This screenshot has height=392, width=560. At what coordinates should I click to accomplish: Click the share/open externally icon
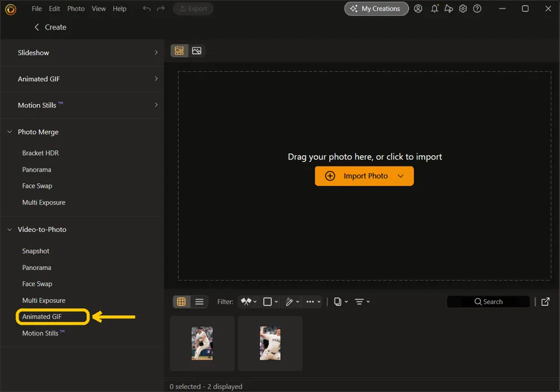tap(545, 302)
